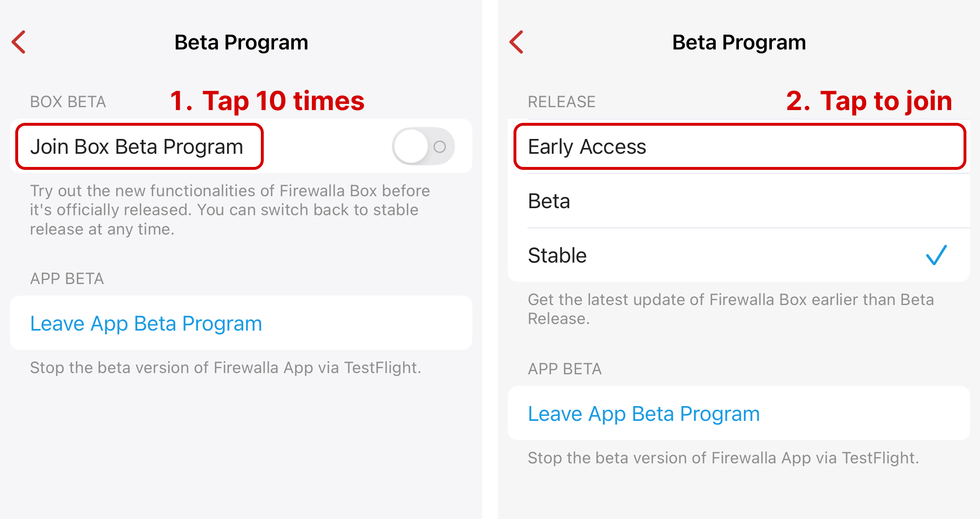
Task: Select the Early Access release option
Action: pyautogui.click(x=587, y=147)
